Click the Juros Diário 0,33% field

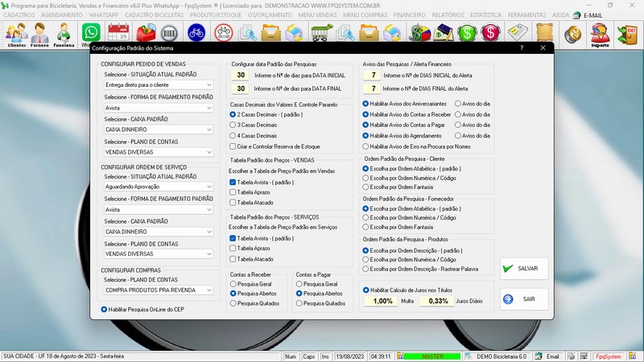(437, 301)
